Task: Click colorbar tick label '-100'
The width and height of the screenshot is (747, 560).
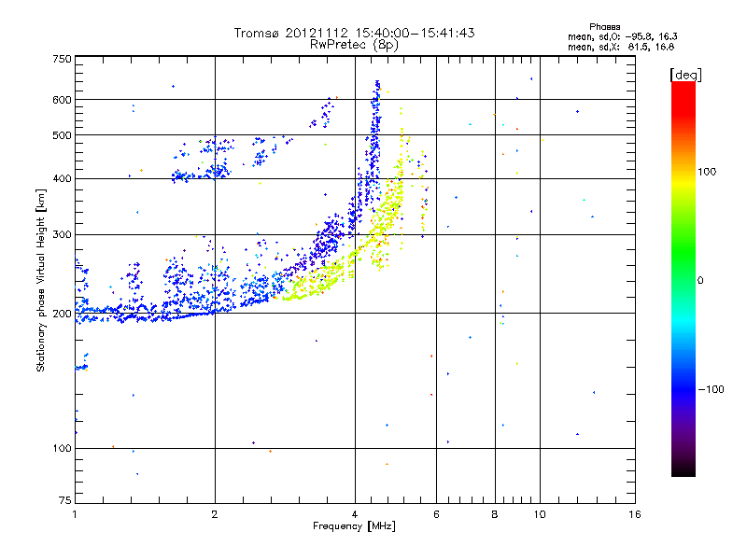Action: pos(712,389)
